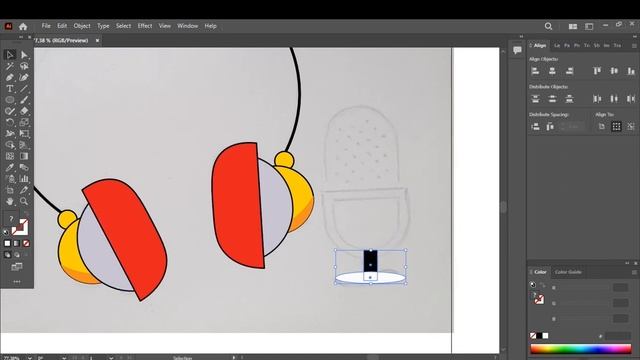Choose the Rotate tool

pyautogui.click(x=10, y=122)
